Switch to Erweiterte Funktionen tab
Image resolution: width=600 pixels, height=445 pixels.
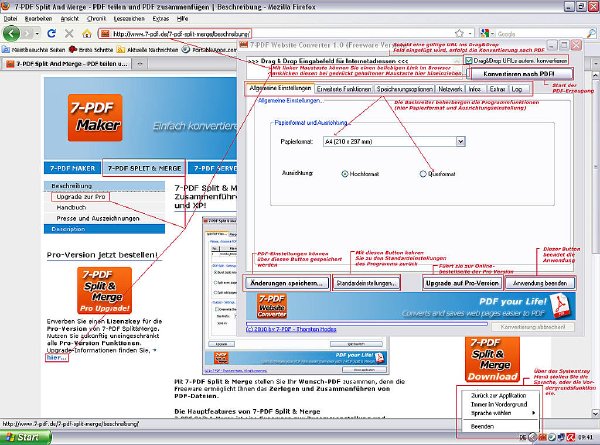[x=344, y=89]
